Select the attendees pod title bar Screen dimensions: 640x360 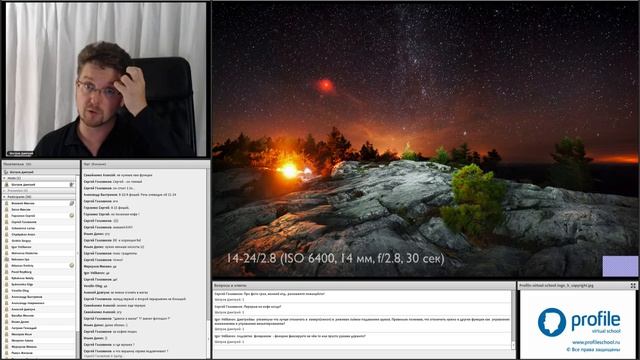pyautogui.click(x=40, y=164)
